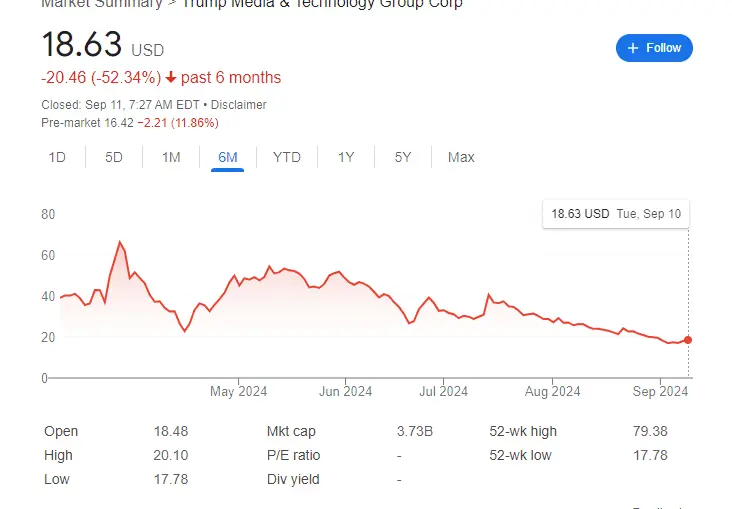Click the red down arrow icon

(x=171, y=78)
